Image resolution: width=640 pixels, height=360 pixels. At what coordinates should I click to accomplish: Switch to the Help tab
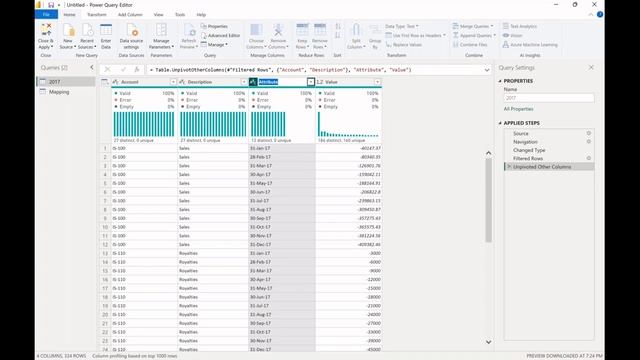coord(201,15)
